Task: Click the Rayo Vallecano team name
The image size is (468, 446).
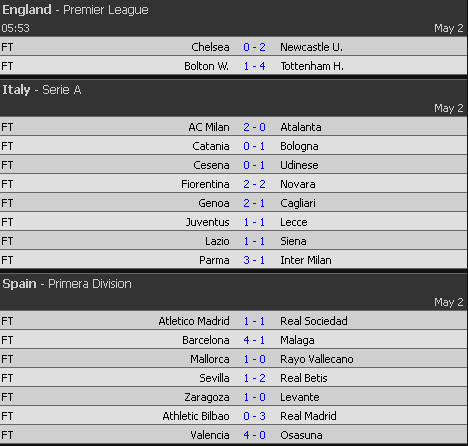Action: point(317,359)
